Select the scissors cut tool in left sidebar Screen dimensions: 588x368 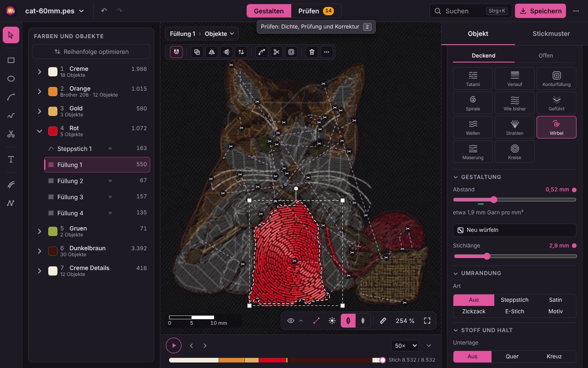[11, 134]
